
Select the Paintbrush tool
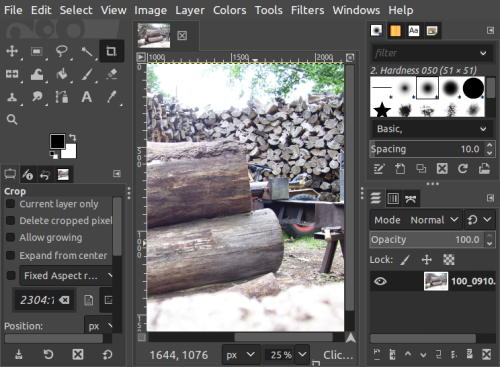click(87, 74)
